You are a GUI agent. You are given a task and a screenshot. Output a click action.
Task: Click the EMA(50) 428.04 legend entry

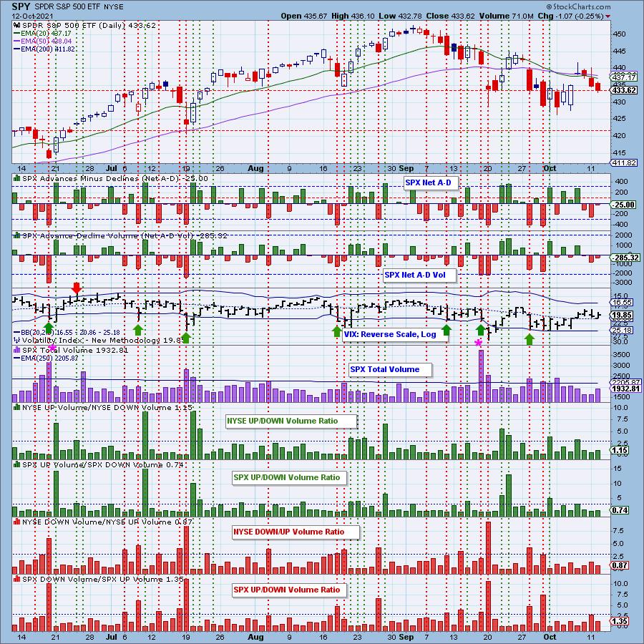point(43,41)
